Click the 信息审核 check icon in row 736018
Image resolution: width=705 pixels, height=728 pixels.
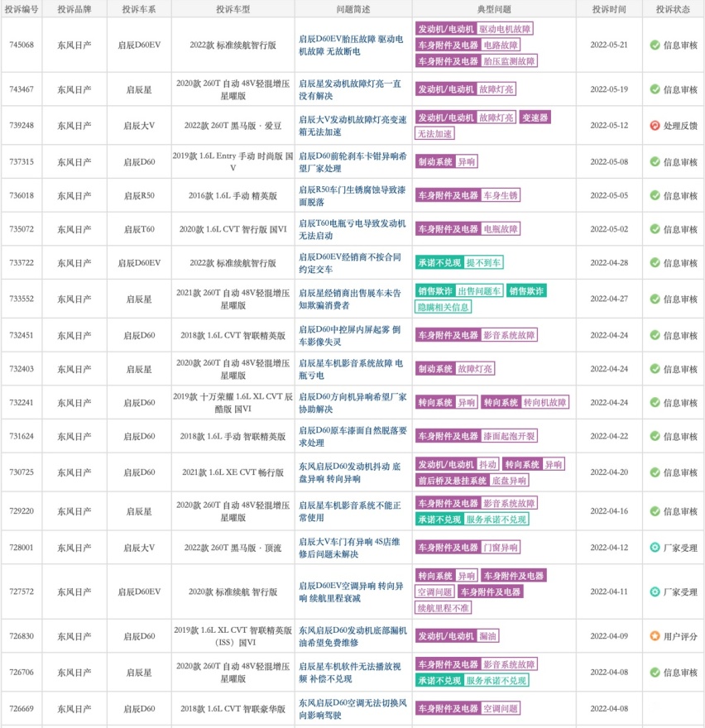point(655,195)
